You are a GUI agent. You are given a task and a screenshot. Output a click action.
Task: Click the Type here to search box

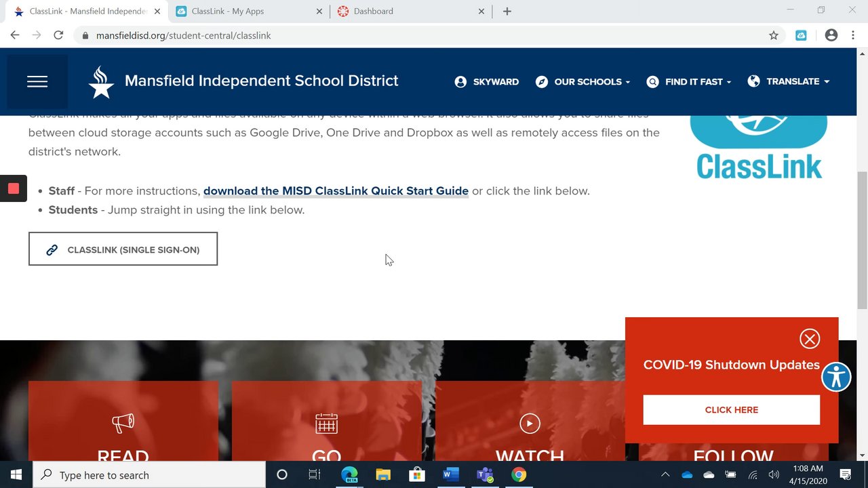[x=149, y=475]
